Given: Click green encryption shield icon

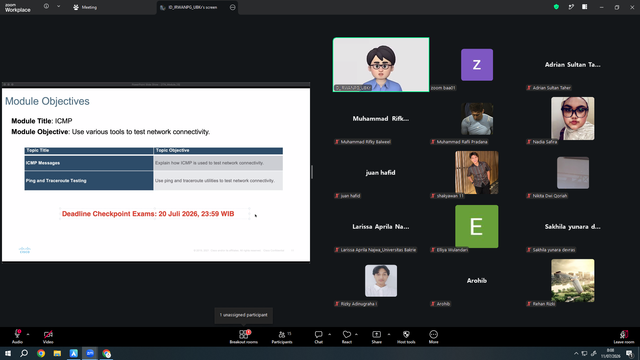Looking at the screenshot, I should 556,7.
